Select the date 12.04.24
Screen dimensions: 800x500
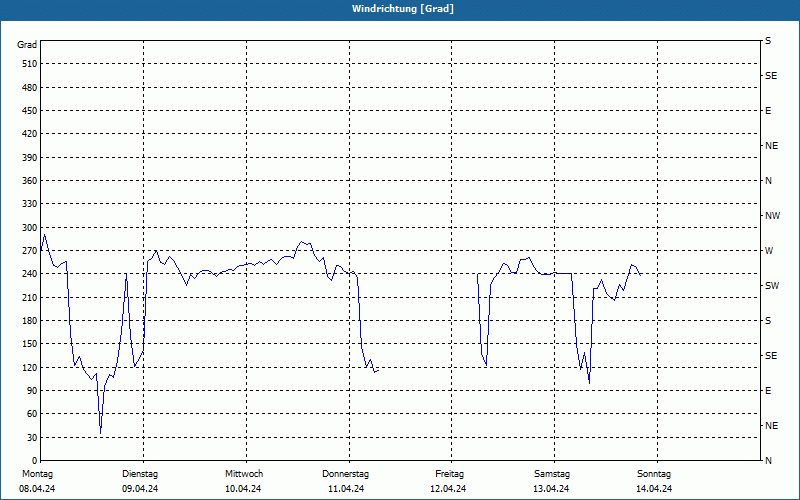pos(448,489)
